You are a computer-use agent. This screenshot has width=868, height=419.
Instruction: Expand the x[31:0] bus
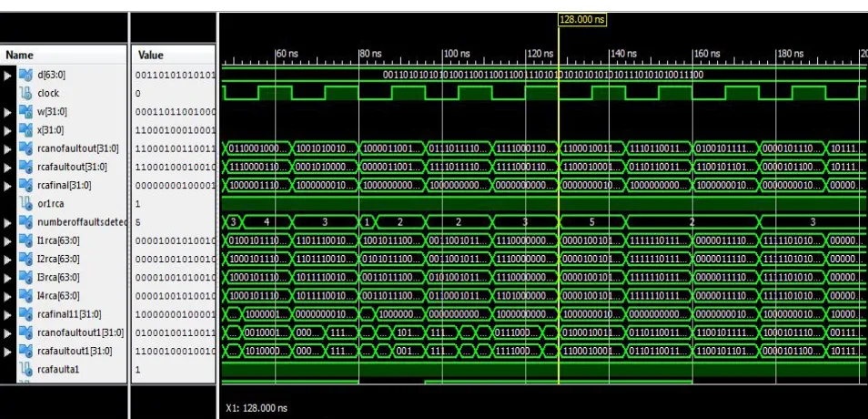(x=7, y=130)
